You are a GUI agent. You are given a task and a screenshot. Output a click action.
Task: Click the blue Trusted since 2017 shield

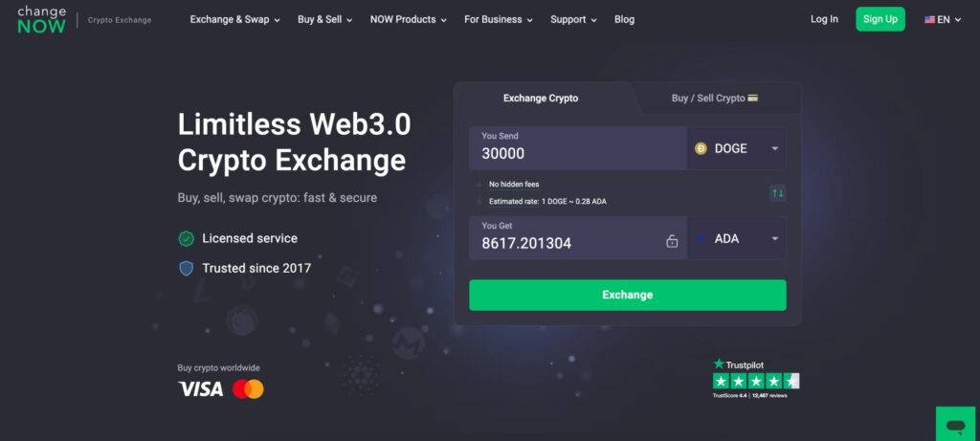pyautogui.click(x=187, y=269)
